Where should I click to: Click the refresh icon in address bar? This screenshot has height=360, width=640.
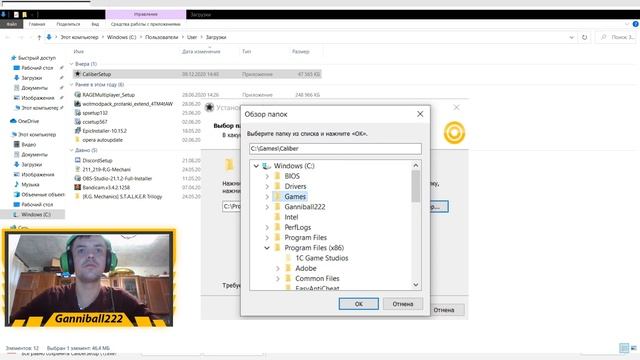584,37
